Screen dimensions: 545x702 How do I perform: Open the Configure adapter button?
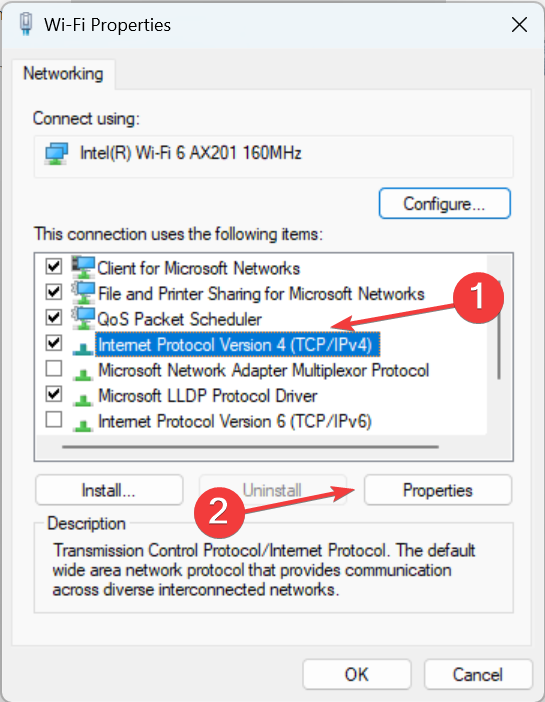(444, 204)
